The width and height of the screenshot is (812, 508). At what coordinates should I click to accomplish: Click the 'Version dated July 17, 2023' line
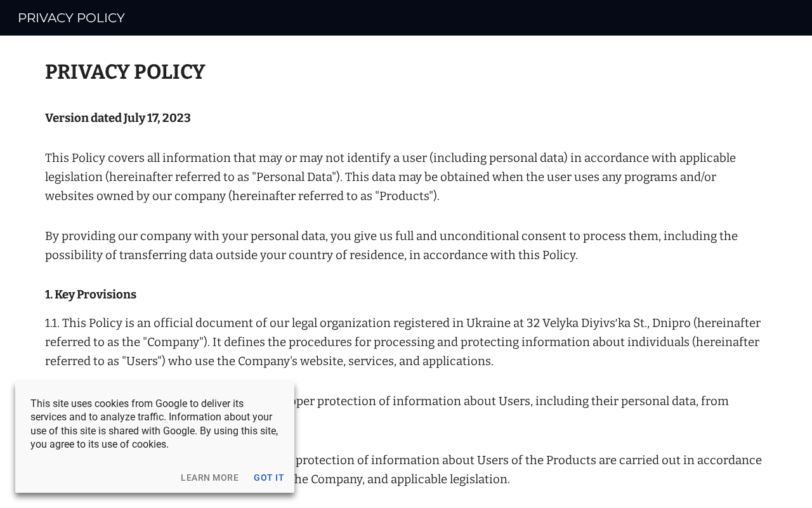pos(118,118)
